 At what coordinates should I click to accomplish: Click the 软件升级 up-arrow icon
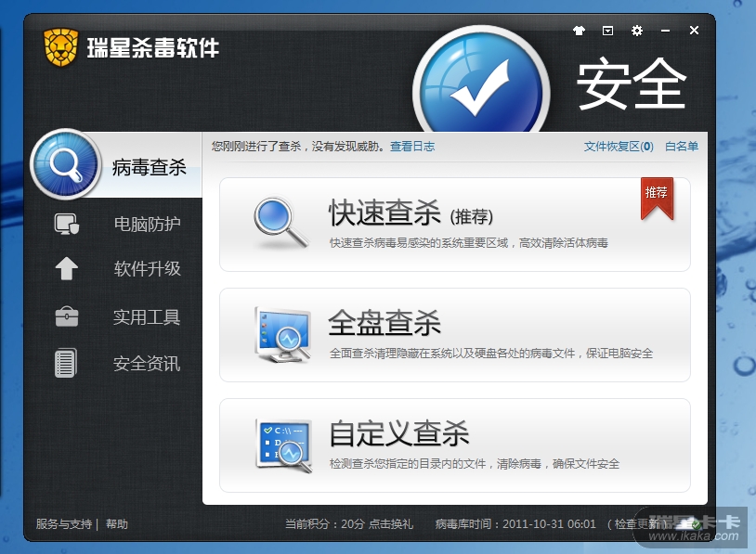(67, 268)
